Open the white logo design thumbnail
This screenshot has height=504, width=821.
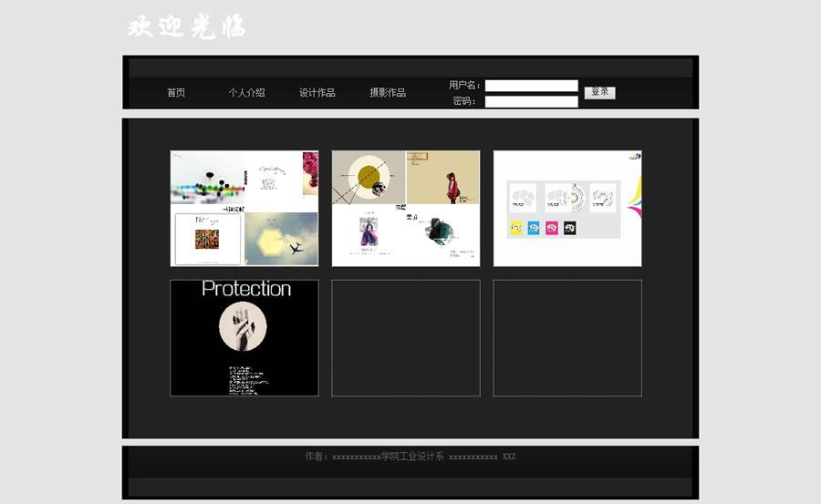tap(566, 208)
